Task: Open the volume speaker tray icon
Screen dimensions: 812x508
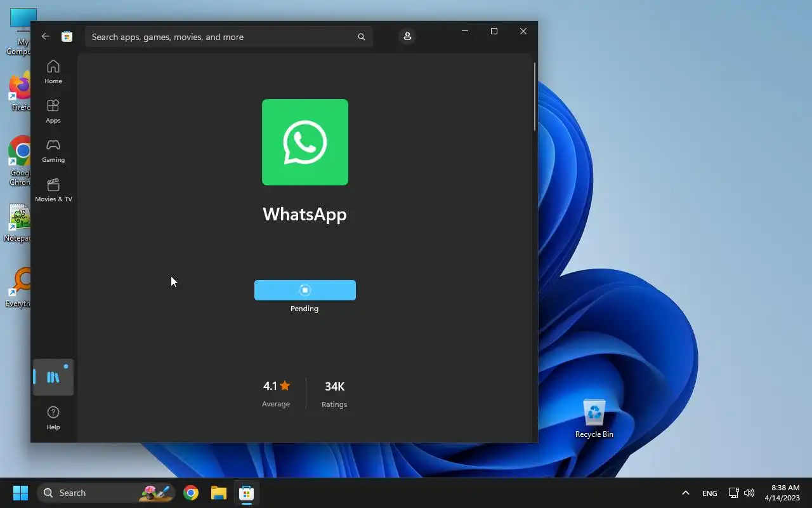Action: pos(749,493)
